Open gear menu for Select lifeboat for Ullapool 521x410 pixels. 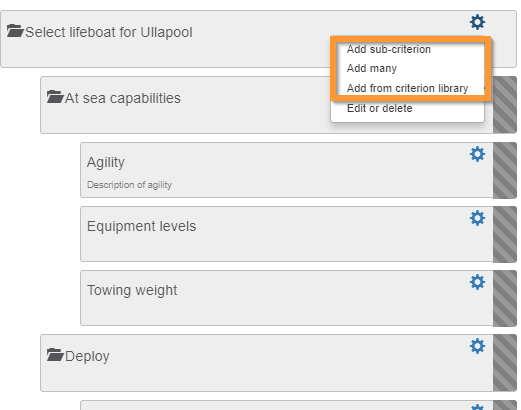[477, 22]
